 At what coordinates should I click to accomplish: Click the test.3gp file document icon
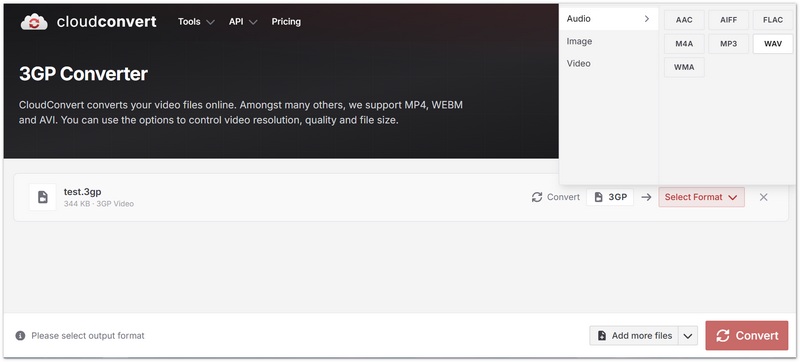click(x=43, y=197)
